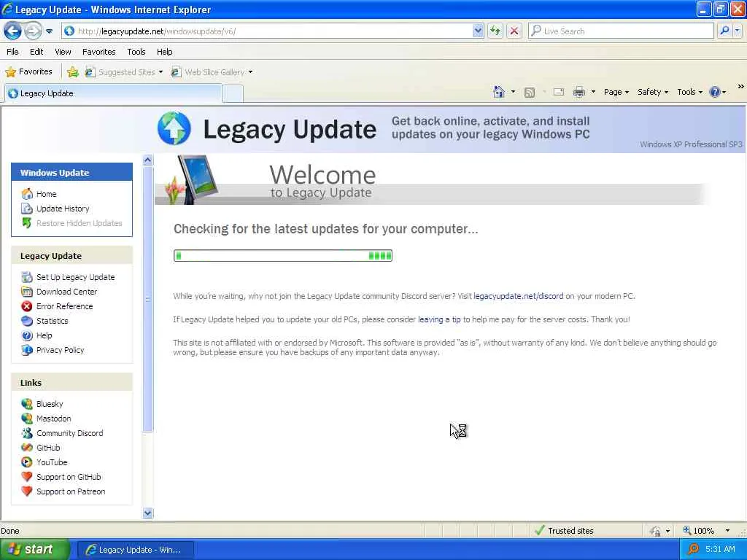Image resolution: width=747 pixels, height=560 pixels.
Task: Click the Legacy Update globe logo
Action: pos(174,128)
